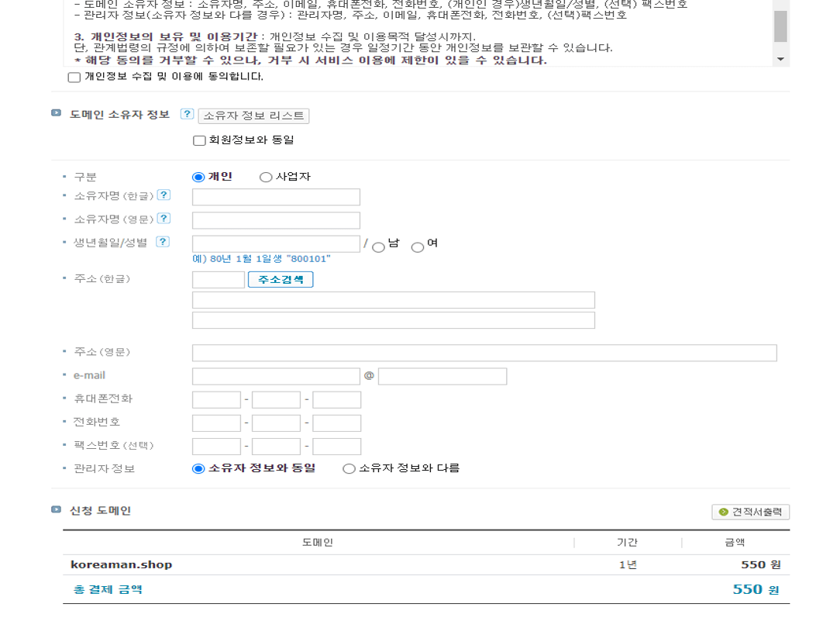Open help icon for 생년월일/성별

pyautogui.click(x=163, y=242)
